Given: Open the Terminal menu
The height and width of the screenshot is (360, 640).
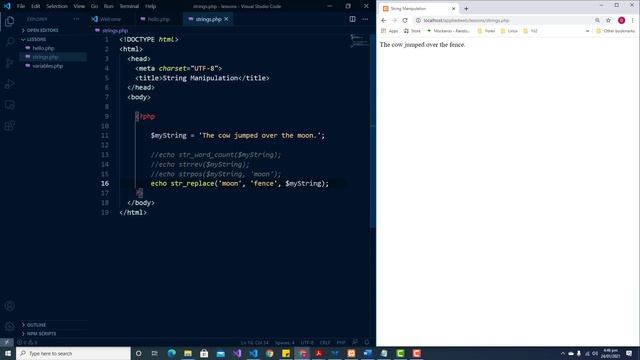Looking at the screenshot, I should [x=129, y=6].
